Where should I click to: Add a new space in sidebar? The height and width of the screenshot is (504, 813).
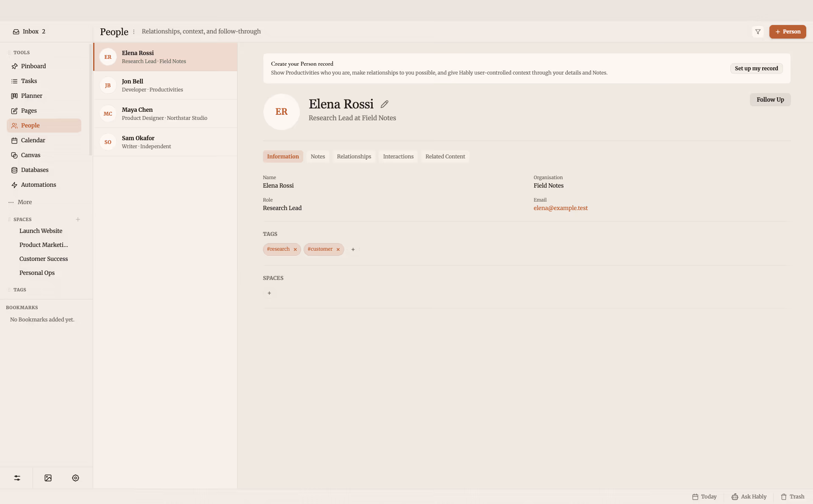[x=78, y=219]
